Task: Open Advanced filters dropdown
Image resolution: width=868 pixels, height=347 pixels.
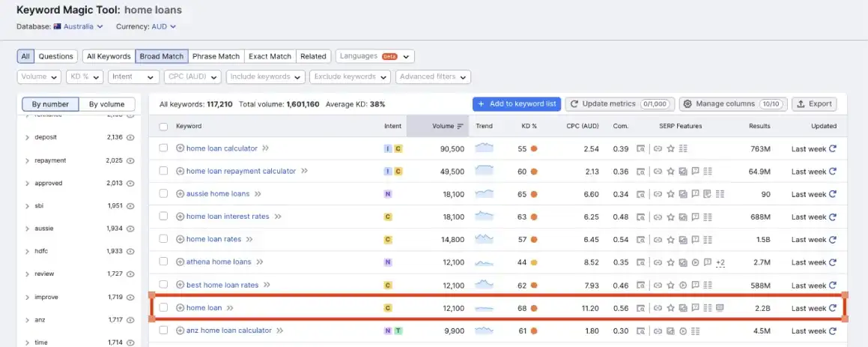Action: 434,77
